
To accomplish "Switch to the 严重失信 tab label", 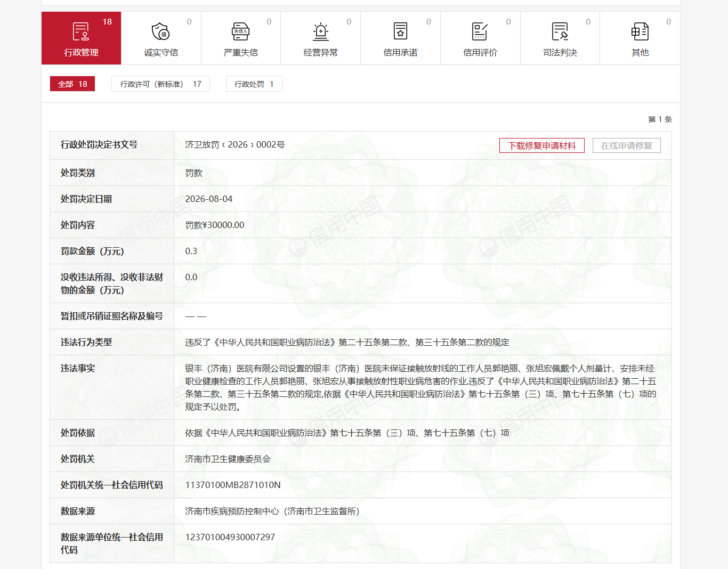I will (241, 53).
